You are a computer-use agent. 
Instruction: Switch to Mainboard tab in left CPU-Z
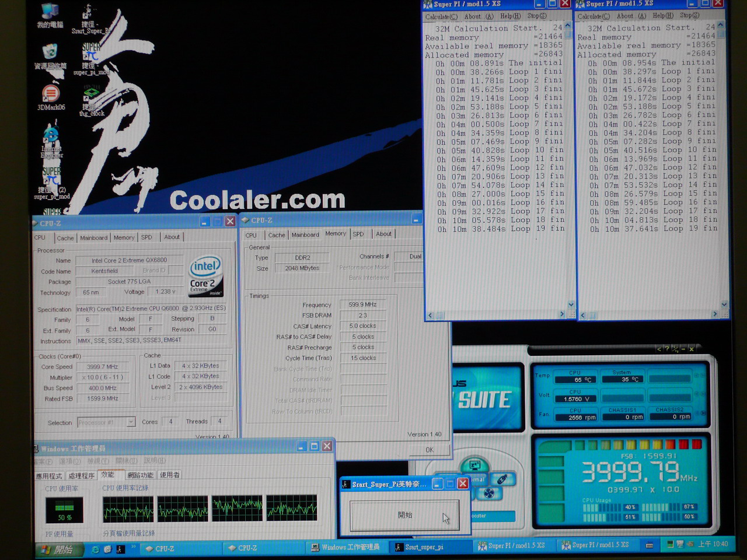click(x=94, y=237)
